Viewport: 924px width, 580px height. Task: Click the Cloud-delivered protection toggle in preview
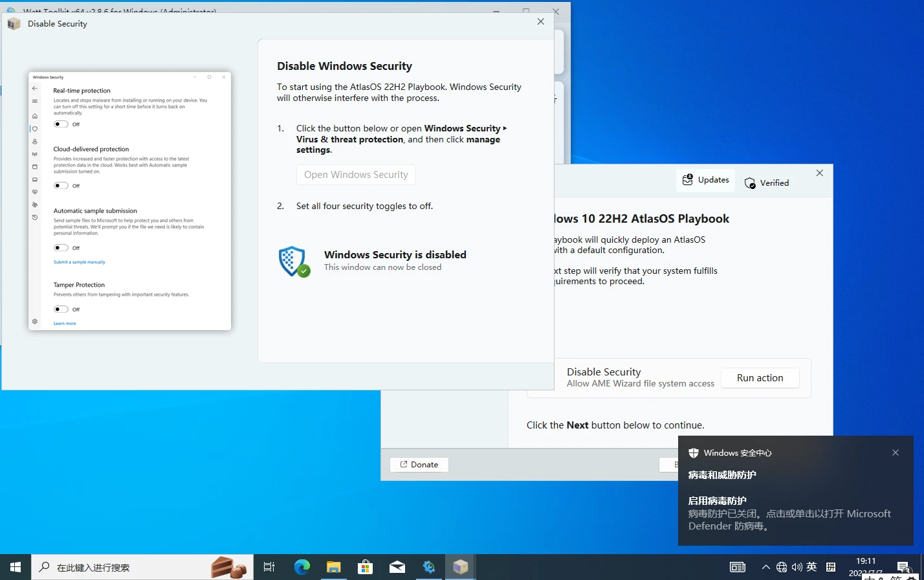click(61, 185)
